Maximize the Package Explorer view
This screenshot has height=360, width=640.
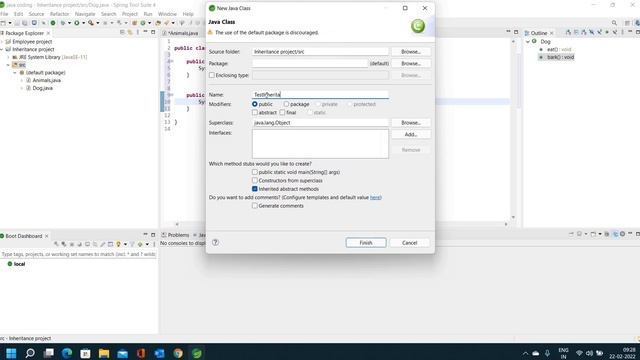153,32
